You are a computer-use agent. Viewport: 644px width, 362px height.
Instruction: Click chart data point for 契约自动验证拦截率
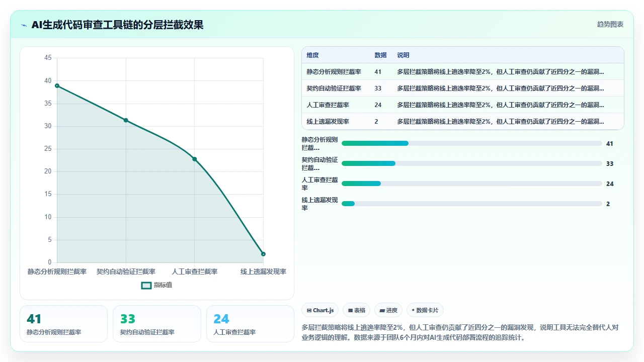tap(126, 120)
